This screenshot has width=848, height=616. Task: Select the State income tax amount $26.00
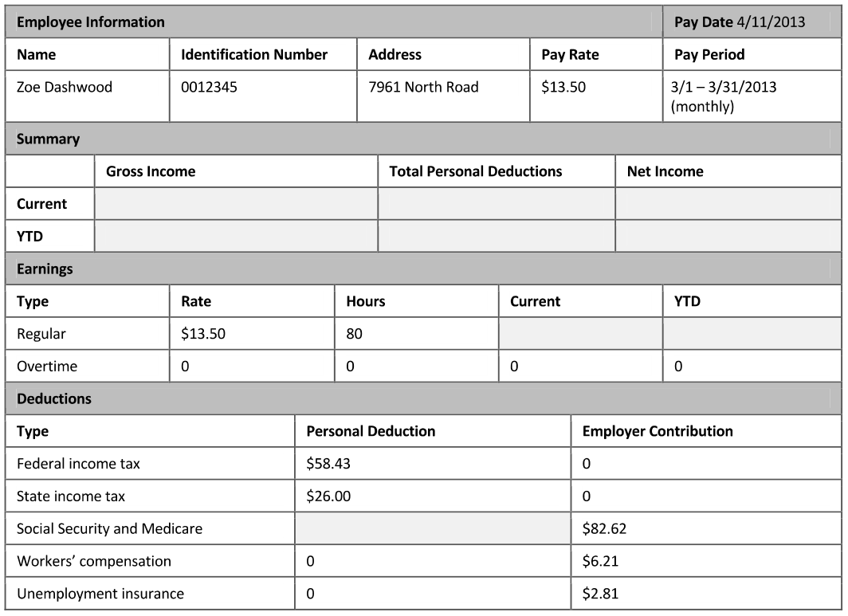click(x=328, y=496)
